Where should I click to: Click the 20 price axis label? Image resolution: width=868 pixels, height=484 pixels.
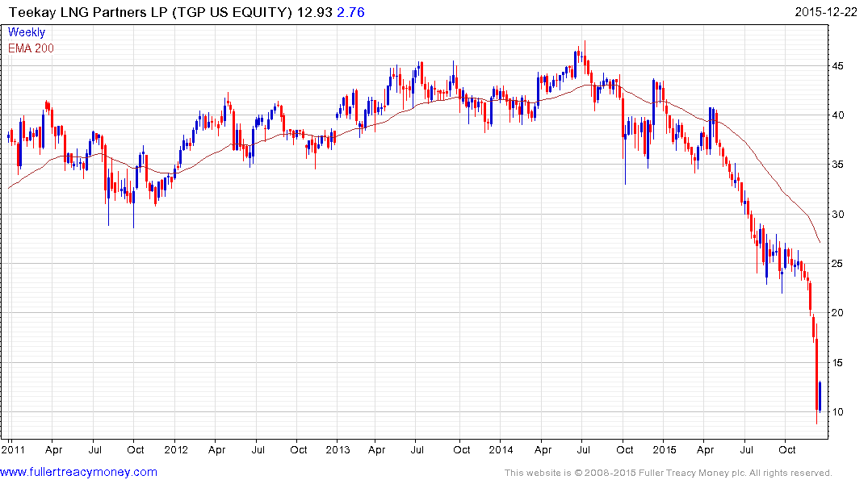pyautogui.click(x=837, y=312)
